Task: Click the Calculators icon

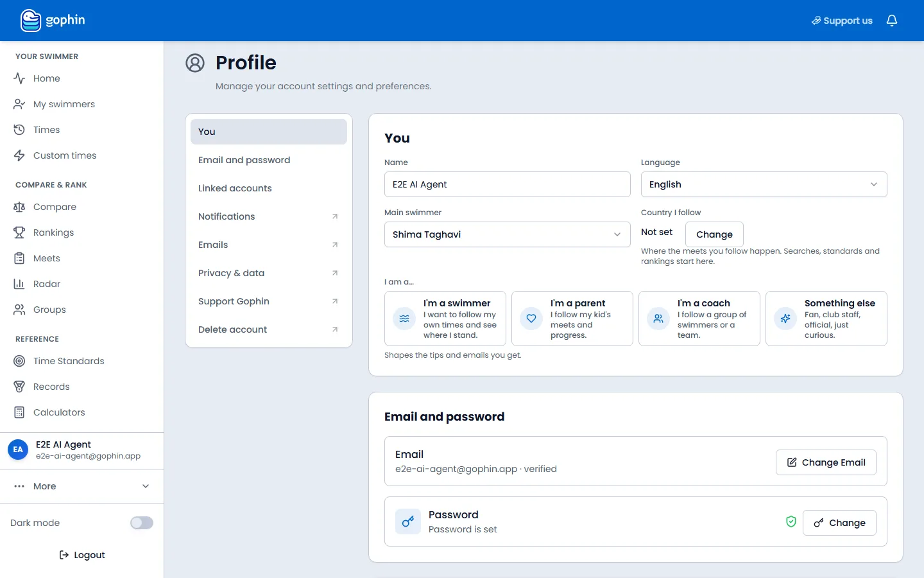Action: coord(19,412)
